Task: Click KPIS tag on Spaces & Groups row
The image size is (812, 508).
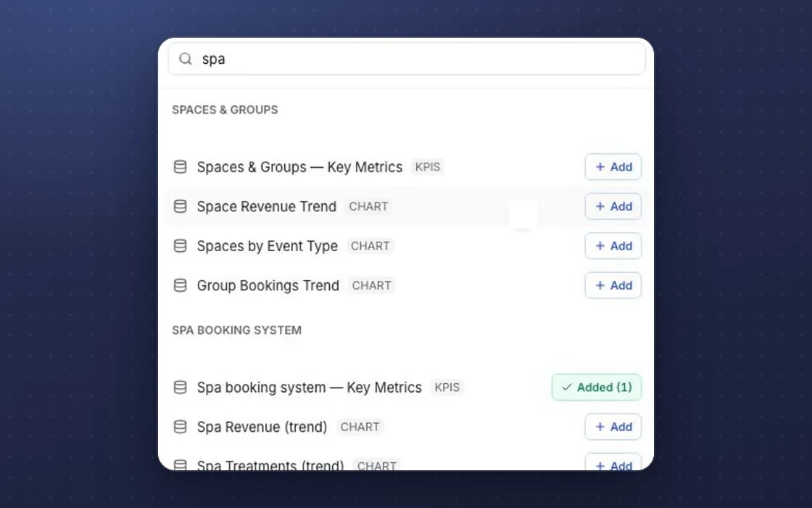Action: 428,167
